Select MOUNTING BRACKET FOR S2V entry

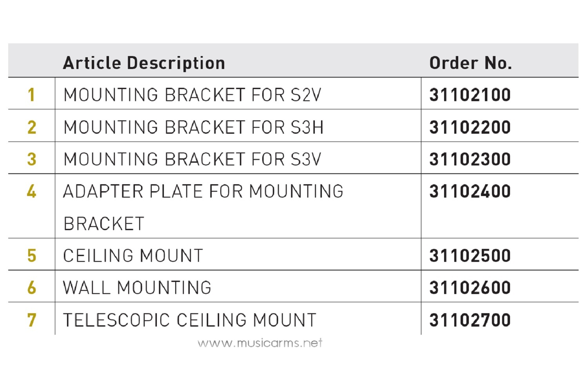coord(192,95)
